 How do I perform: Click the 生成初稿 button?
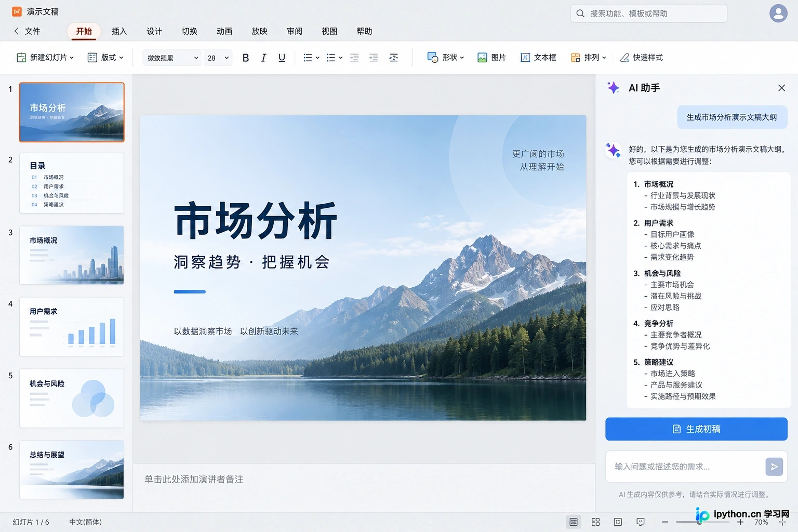[x=696, y=429]
